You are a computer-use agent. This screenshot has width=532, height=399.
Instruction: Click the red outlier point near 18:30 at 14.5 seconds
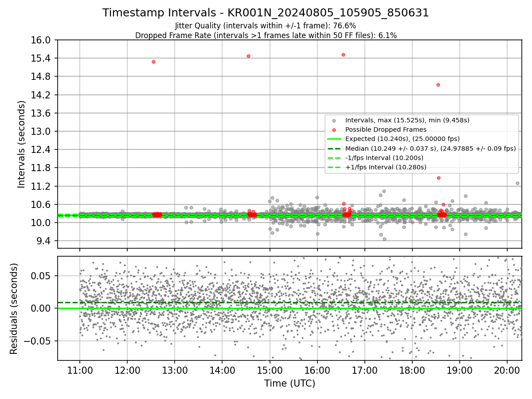pyautogui.click(x=438, y=85)
